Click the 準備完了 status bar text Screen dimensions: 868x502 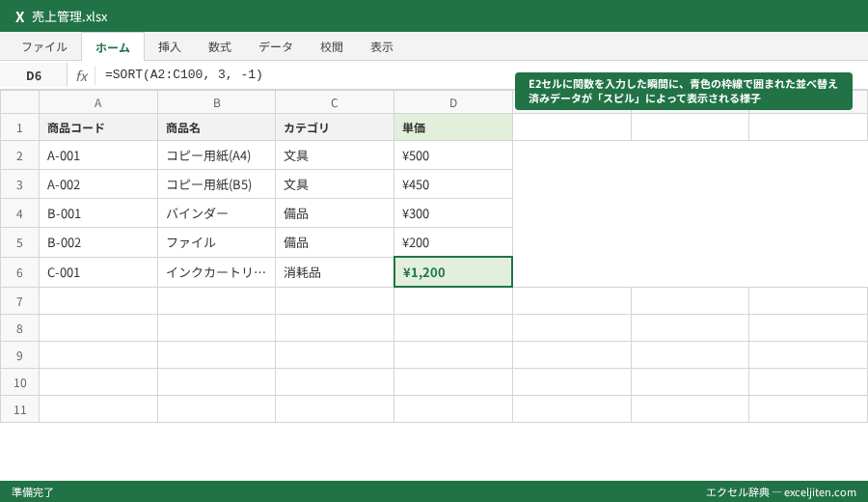click(x=33, y=492)
